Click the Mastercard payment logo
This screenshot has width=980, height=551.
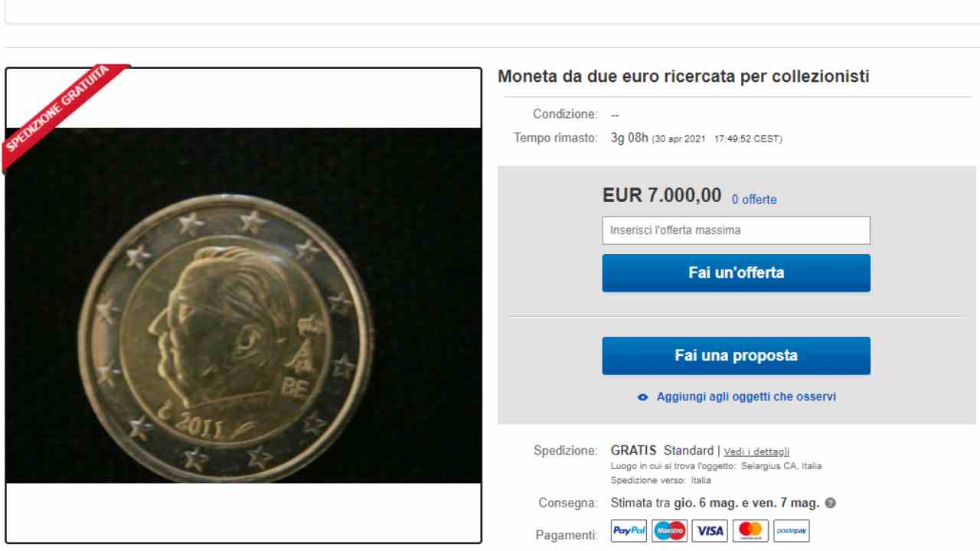pos(751,530)
